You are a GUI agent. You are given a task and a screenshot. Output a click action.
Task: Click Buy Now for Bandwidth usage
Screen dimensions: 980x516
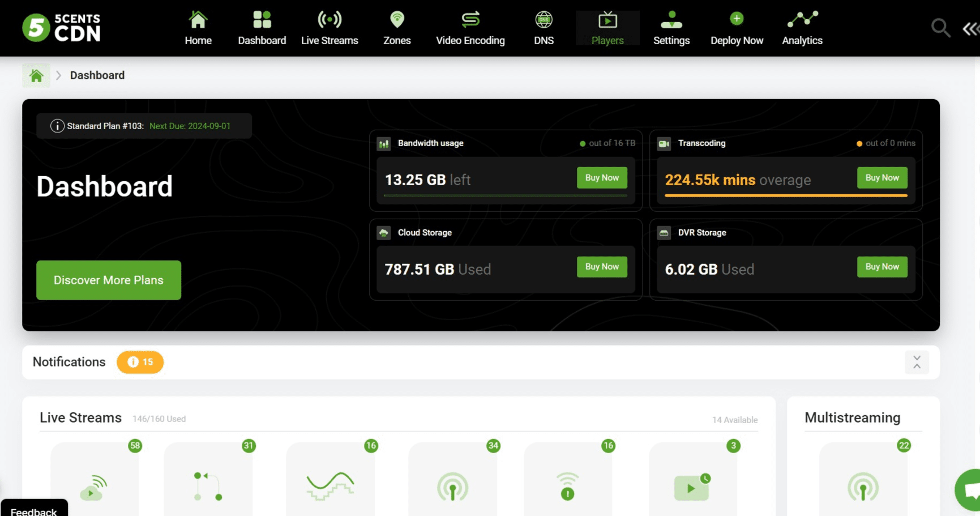602,178
